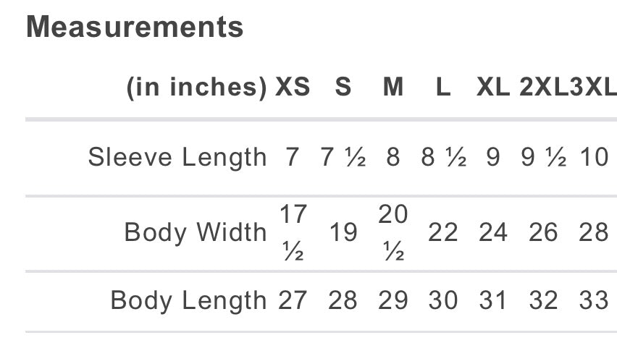This screenshot has height=364, width=617.
Task: Select the Sleeve Length row label
Action: pos(177,156)
